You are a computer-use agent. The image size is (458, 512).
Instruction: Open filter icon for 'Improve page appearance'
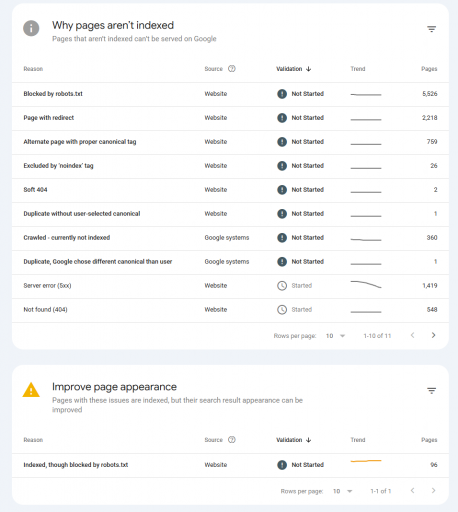(x=432, y=391)
